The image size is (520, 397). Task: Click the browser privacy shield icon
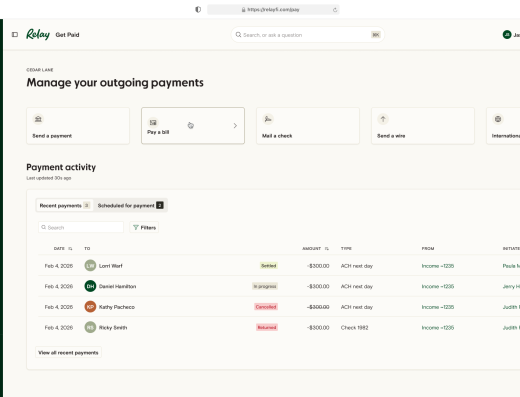(198, 9)
